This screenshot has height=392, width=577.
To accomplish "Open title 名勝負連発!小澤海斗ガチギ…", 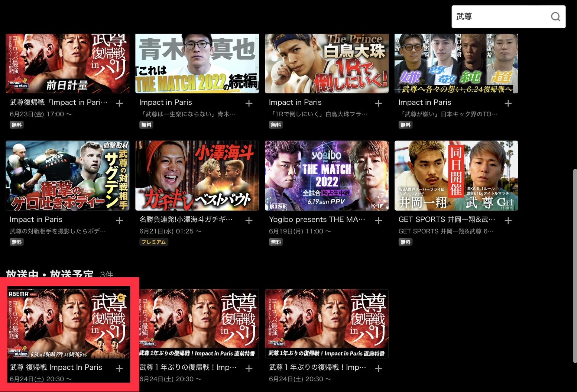I will coord(186,220).
